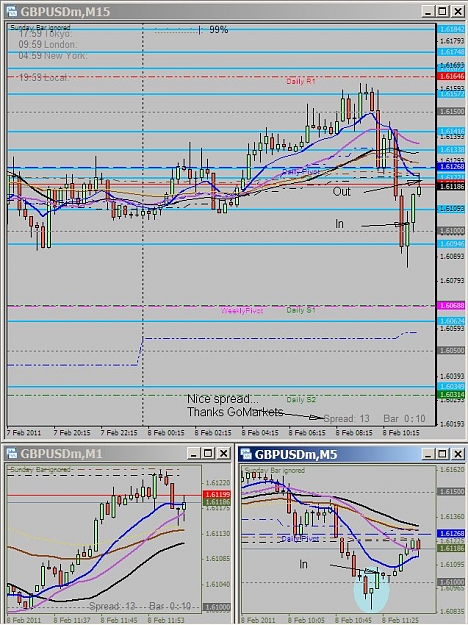Select the Daily R1 label on M15 chart
The height and width of the screenshot is (625, 468).
click(301, 81)
